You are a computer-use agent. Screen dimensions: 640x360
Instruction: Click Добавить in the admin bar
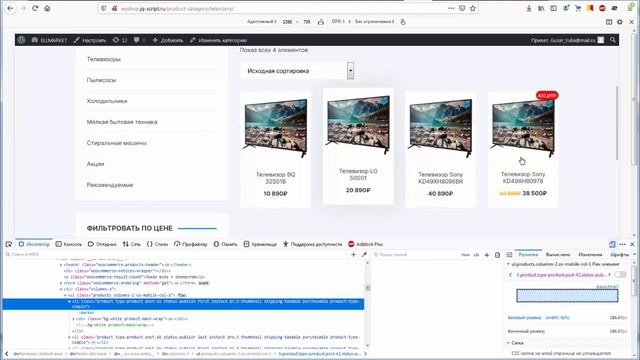point(168,40)
